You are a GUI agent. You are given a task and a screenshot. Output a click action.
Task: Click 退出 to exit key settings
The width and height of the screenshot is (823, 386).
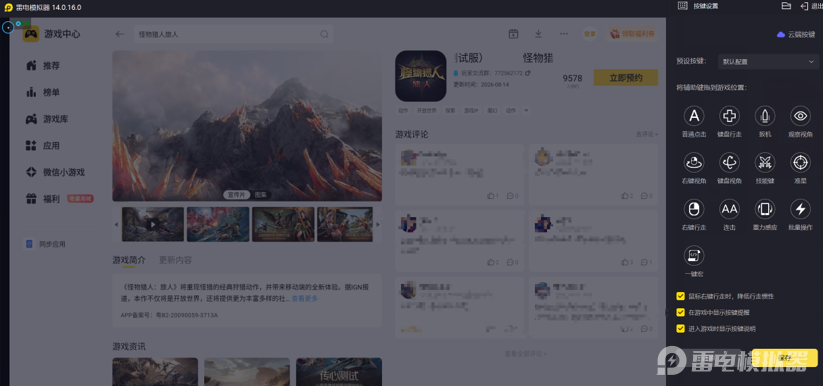tap(811, 6)
